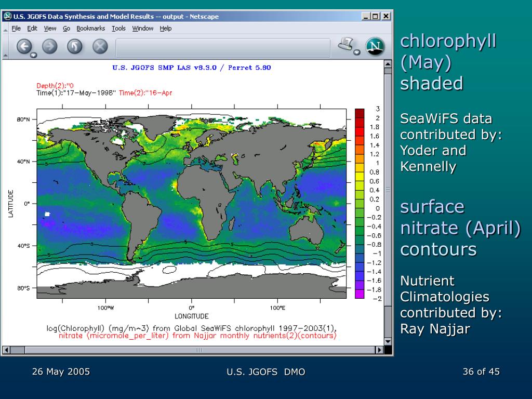
Task: Click the 'surface nitrate (April) contours' heading
Action: click(x=460, y=228)
